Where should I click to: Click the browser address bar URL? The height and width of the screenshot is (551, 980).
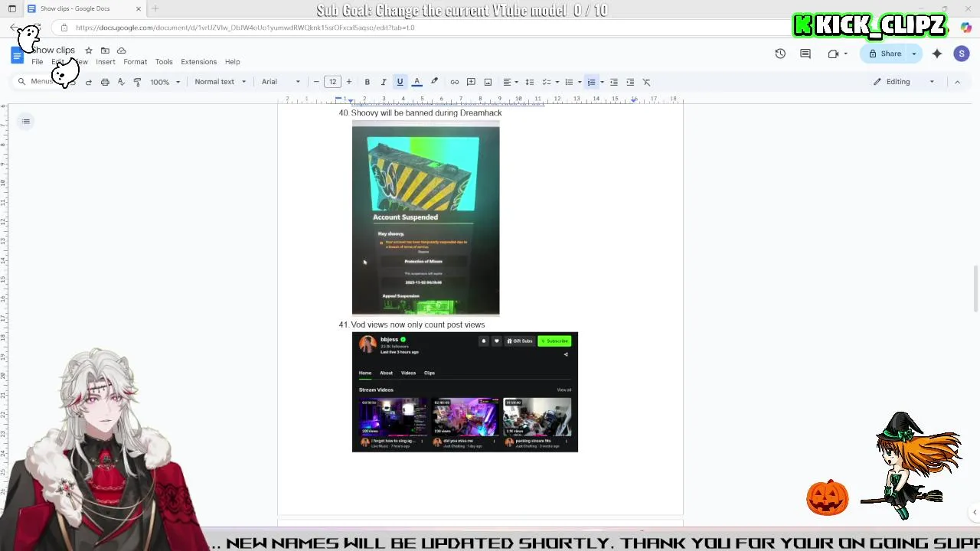click(x=245, y=28)
